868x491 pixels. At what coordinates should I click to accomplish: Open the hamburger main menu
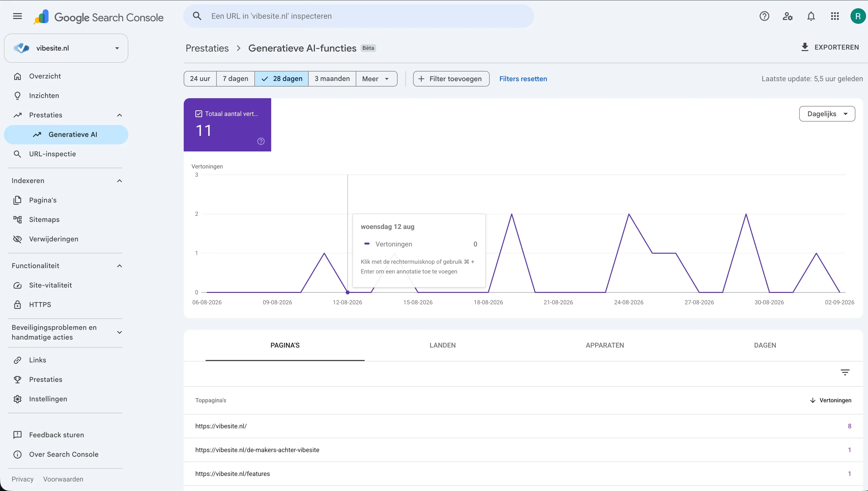point(17,16)
